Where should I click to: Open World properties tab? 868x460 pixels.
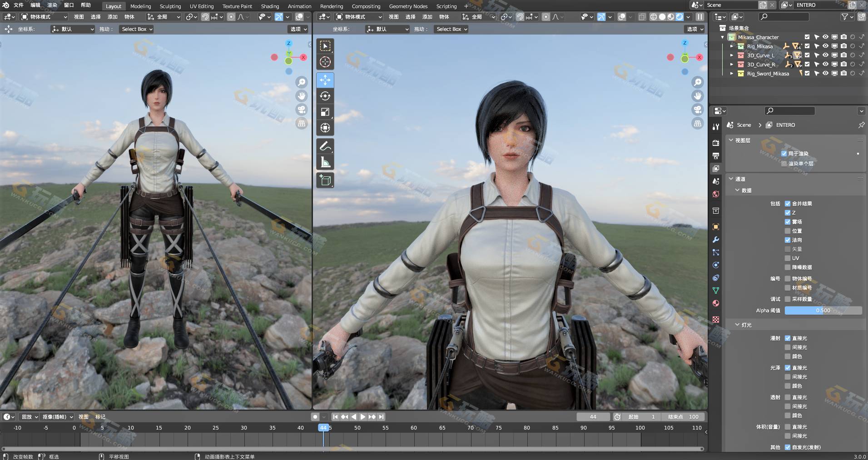716,194
